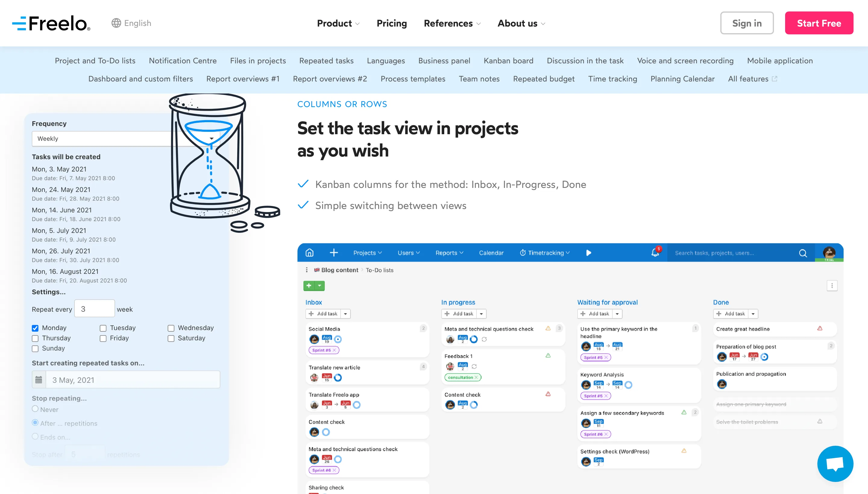The height and width of the screenshot is (494, 868).
Task: Enable the Thursday checkbox
Action: pos(35,338)
